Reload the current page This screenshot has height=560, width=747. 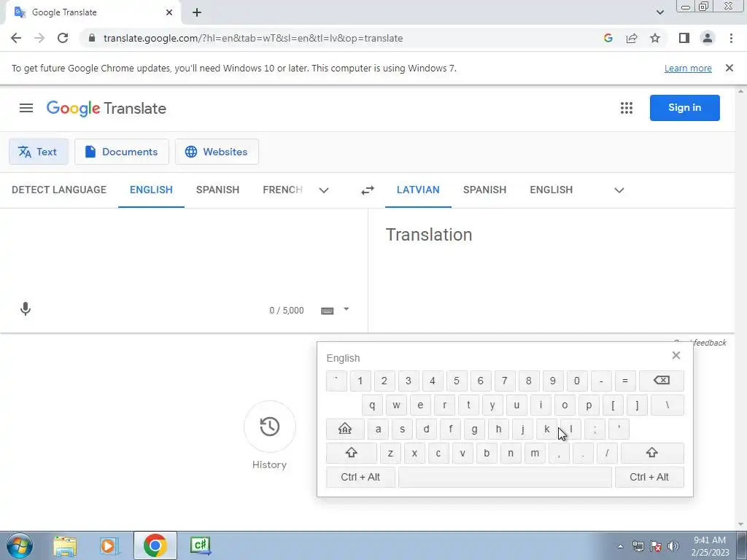click(x=63, y=38)
